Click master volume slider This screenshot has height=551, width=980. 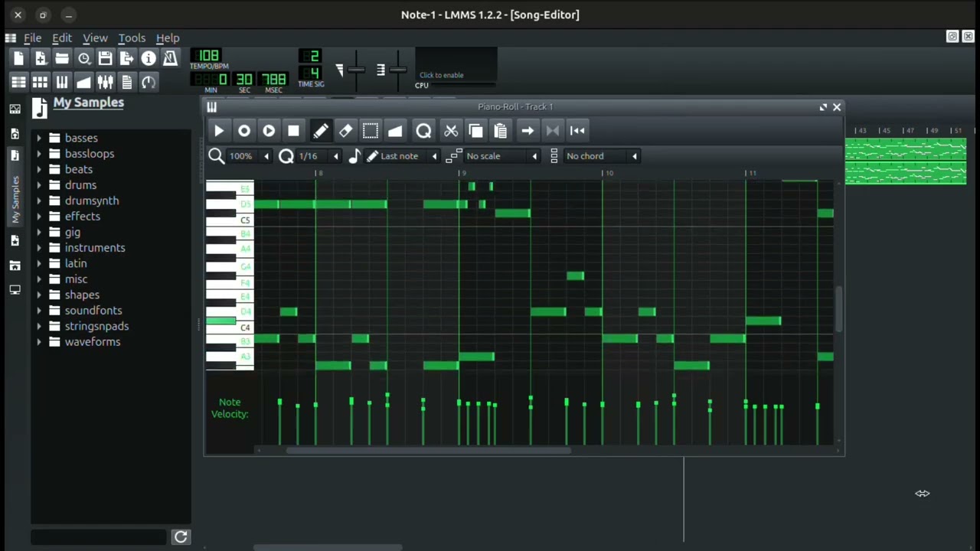pyautogui.click(x=356, y=70)
